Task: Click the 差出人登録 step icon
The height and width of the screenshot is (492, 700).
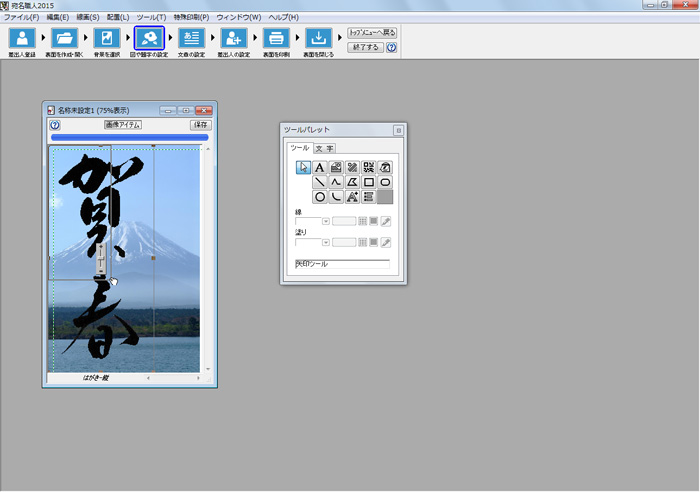Action: click(21, 39)
